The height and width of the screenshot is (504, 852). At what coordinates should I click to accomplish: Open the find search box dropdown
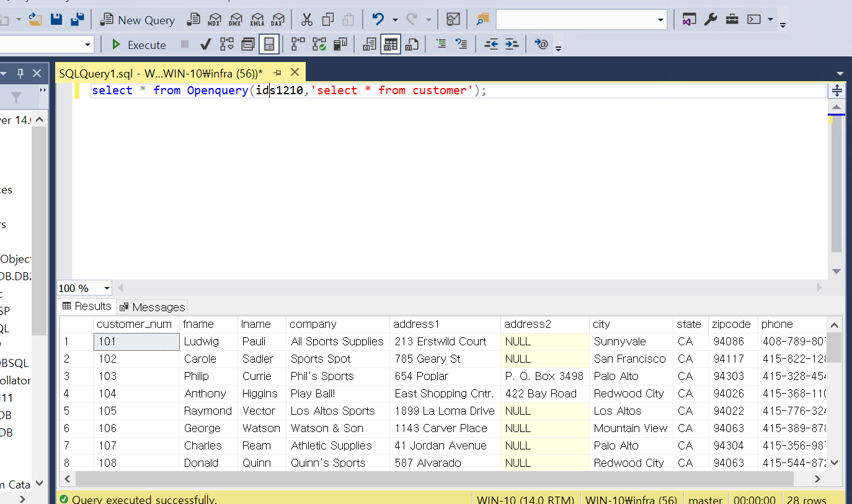coord(660,20)
